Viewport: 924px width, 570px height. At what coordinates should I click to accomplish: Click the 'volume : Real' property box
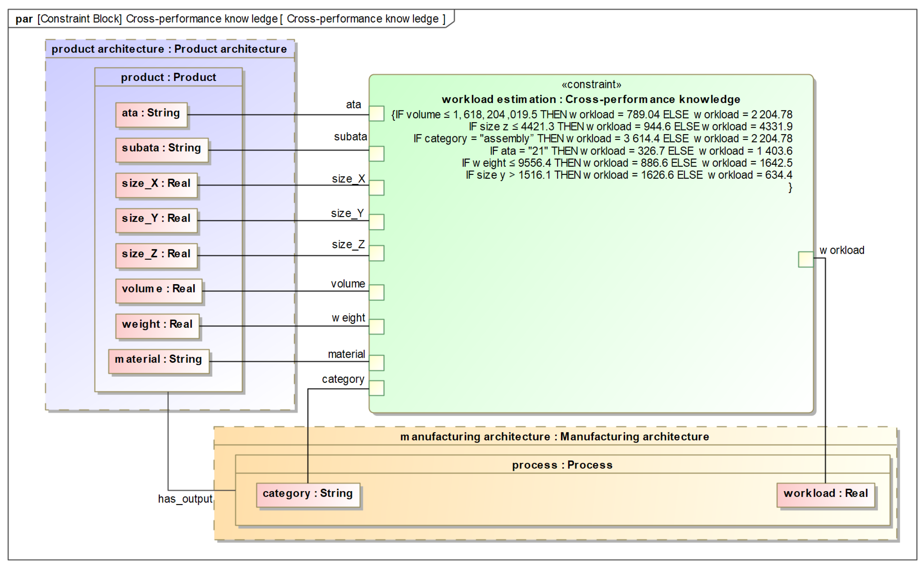coord(159,291)
